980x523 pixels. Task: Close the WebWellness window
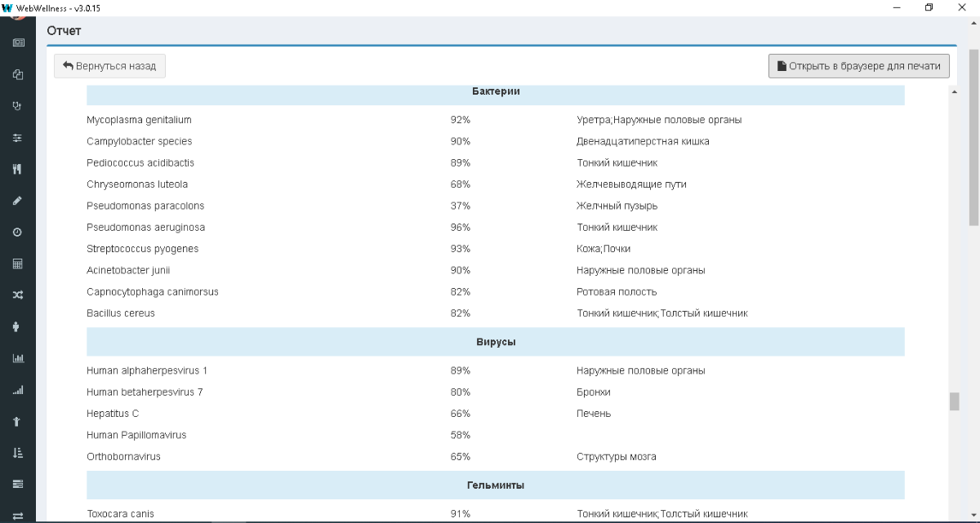(962, 7)
